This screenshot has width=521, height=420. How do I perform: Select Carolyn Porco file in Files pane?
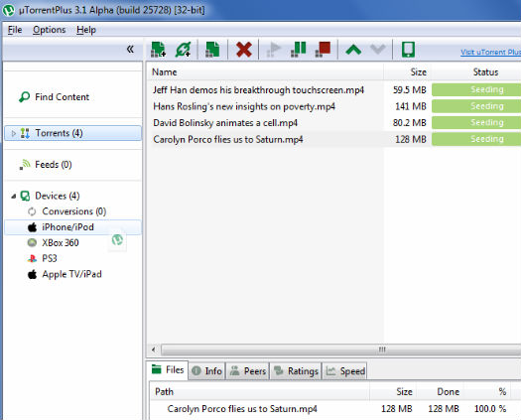coord(242,409)
